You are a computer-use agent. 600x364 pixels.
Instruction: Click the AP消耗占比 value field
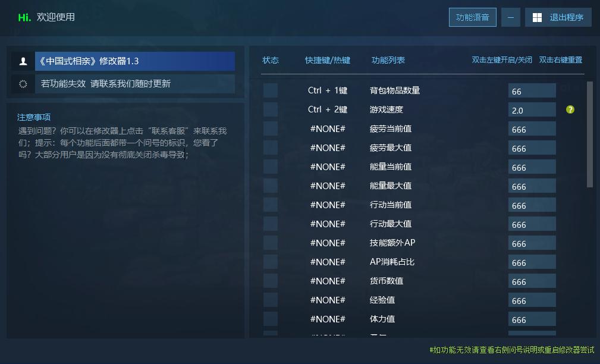[x=532, y=262]
